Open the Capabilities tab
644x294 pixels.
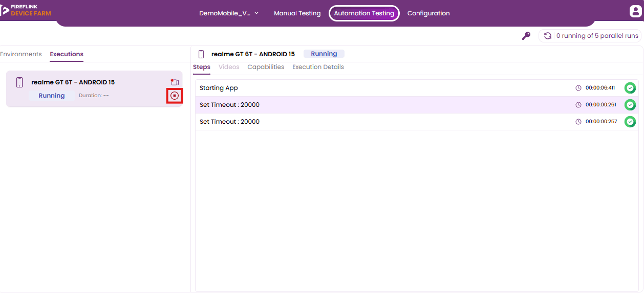[x=266, y=67]
